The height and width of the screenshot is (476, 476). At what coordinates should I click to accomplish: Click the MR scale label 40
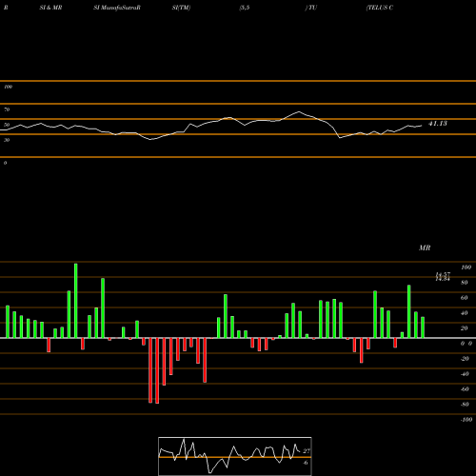465,313
